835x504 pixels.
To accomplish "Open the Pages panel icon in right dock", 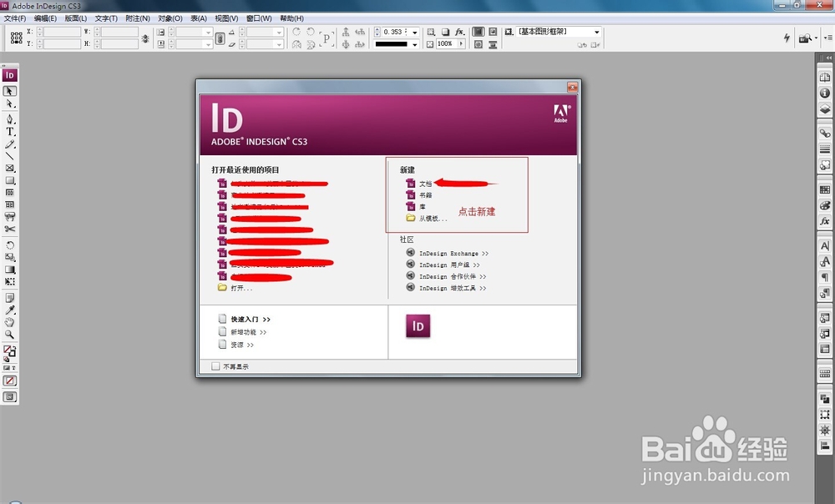I will 824,77.
